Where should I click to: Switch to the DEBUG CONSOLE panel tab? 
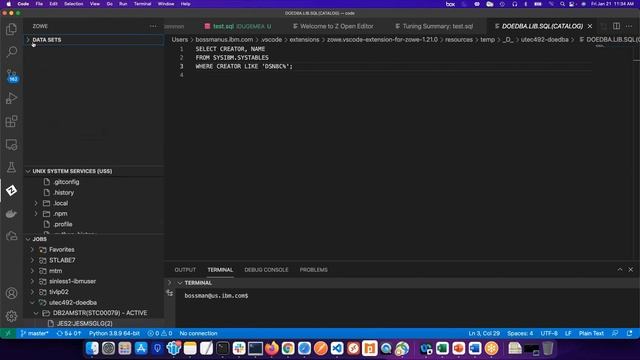coord(266,270)
